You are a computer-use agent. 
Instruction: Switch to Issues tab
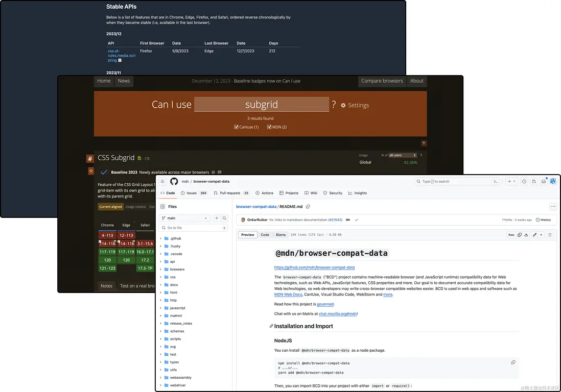[194, 193]
